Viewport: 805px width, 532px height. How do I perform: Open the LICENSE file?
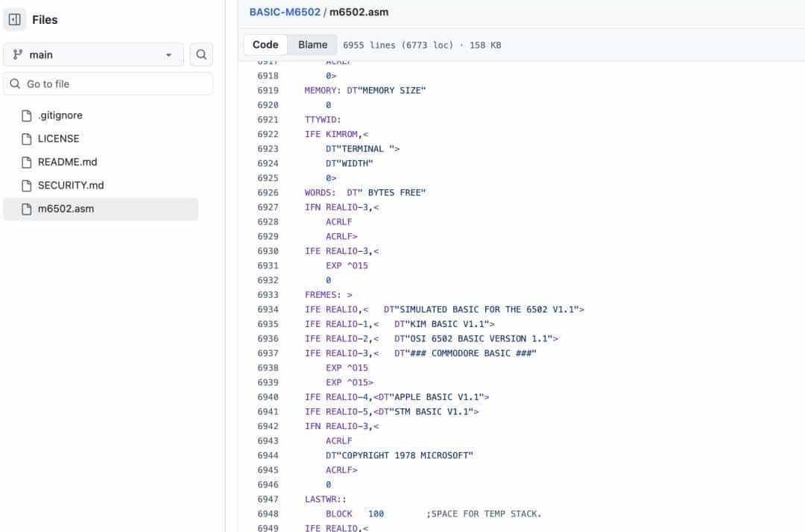point(58,139)
